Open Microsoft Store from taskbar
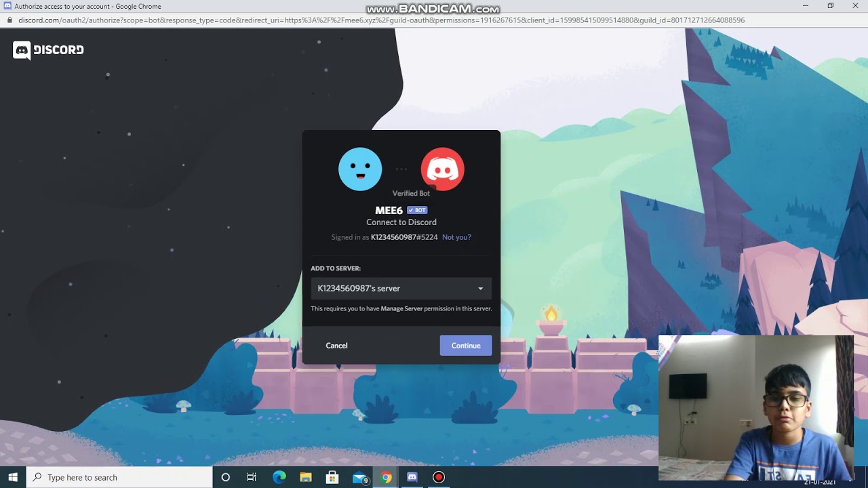 332,477
